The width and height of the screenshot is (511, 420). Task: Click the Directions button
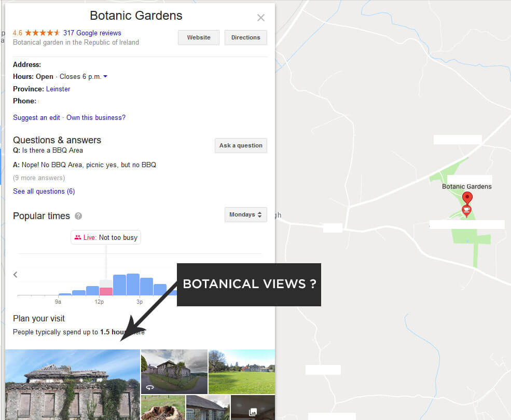coord(246,37)
